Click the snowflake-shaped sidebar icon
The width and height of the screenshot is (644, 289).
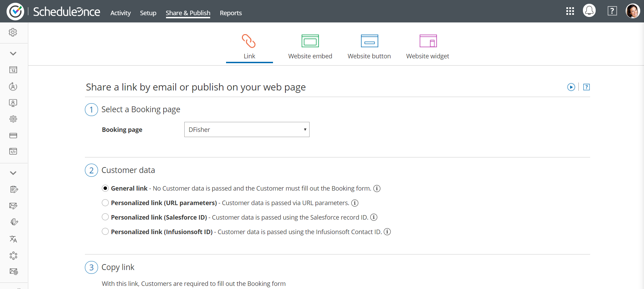point(13,119)
